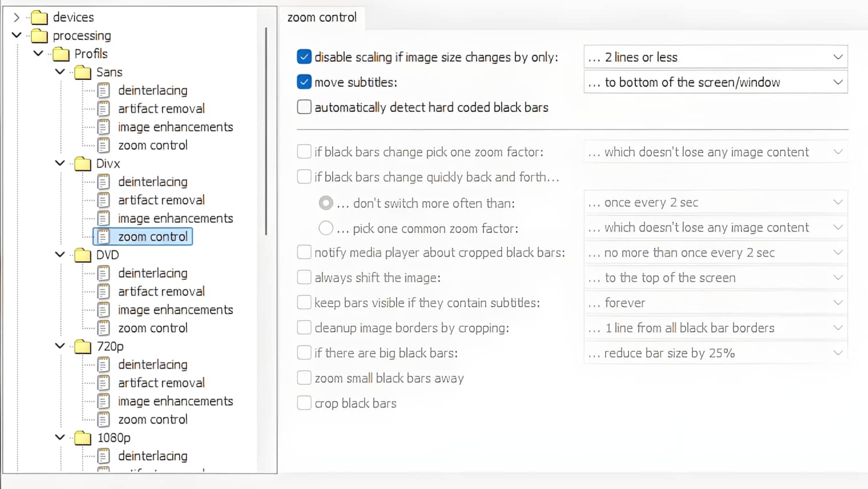Expand the devices tree node
868x489 pixels.
tap(17, 18)
